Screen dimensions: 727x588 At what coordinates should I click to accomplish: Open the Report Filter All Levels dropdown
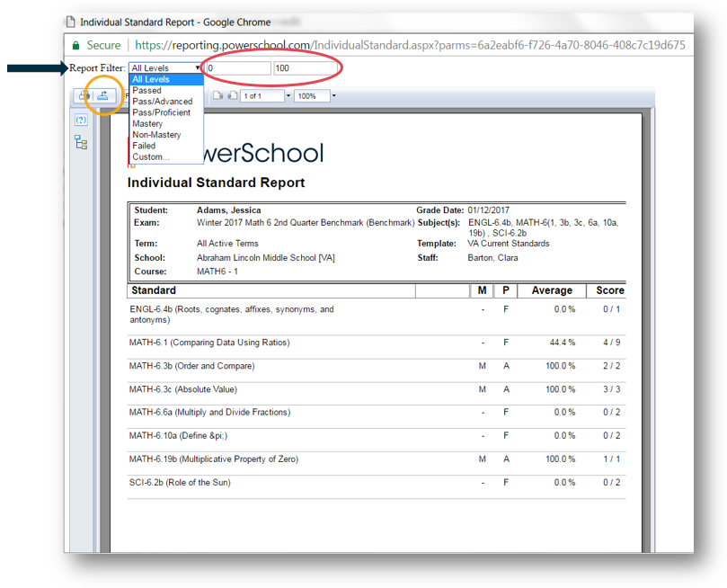(165, 68)
